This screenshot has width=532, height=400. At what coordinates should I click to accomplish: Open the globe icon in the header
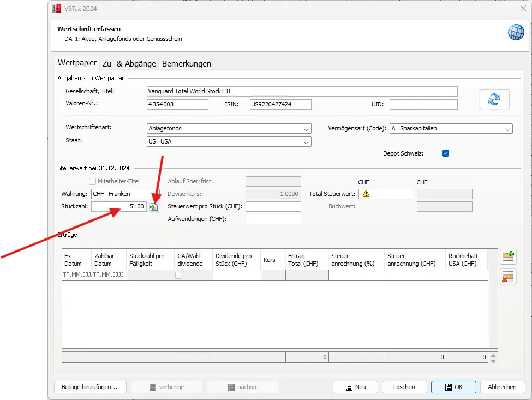(516, 32)
